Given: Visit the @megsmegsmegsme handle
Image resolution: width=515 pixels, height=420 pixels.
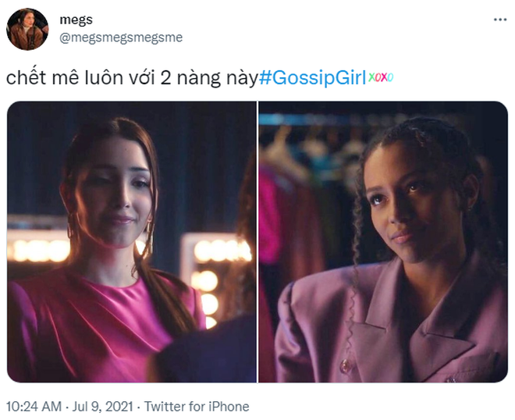Looking at the screenshot, I should 121,37.
